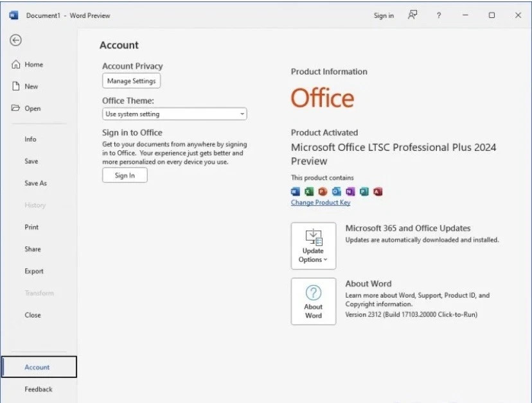Click Close in backstage menu
The image size is (532, 403).
33,315
